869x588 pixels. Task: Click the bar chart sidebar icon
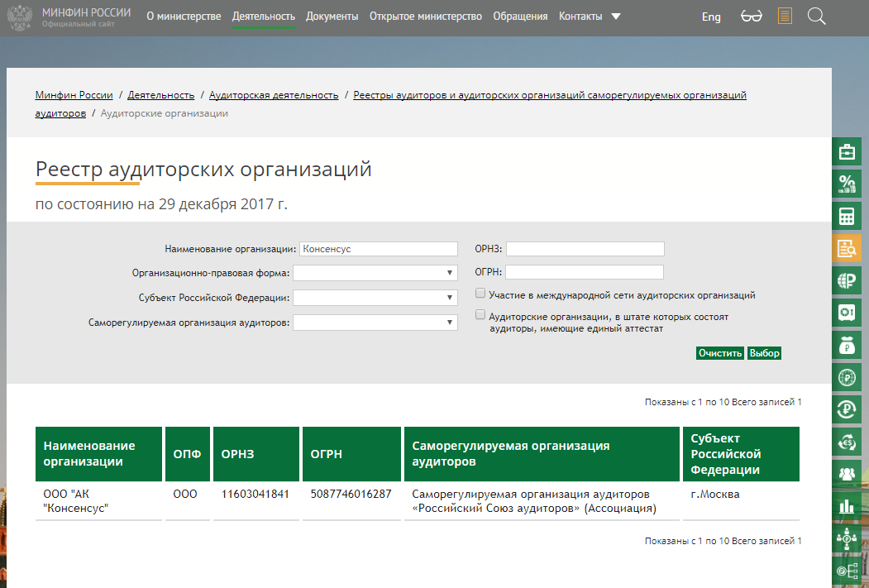pyautogui.click(x=847, y=506)
